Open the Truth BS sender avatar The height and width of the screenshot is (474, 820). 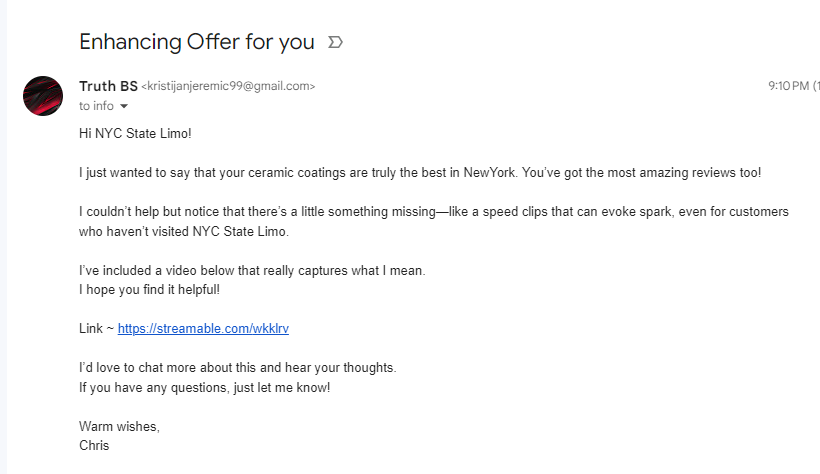coord(43,96)
